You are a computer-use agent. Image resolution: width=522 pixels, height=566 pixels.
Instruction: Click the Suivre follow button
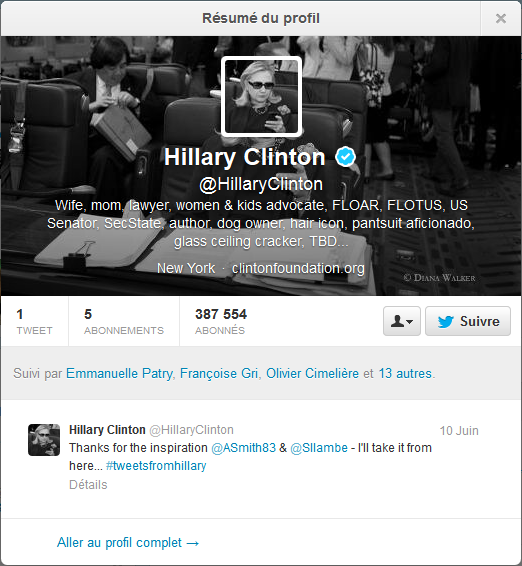pyautogui.click(x=468, y=321)
